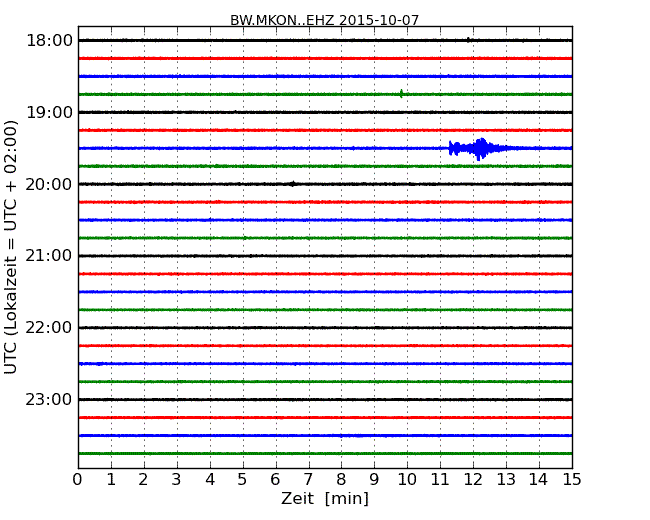Click the 14 tick label on the minute axis
650x520 pixels.
pos(539,480)
